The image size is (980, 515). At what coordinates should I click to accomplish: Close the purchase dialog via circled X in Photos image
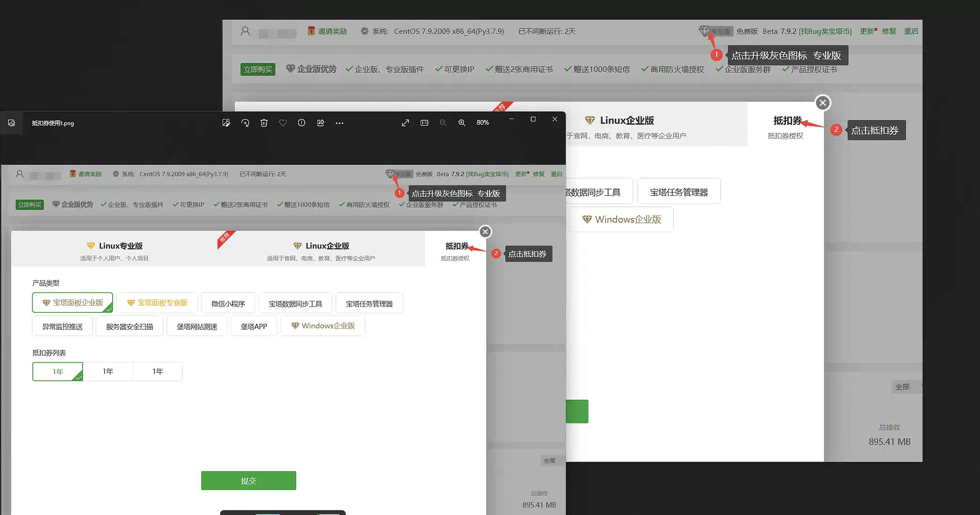(x=485, y=232)
